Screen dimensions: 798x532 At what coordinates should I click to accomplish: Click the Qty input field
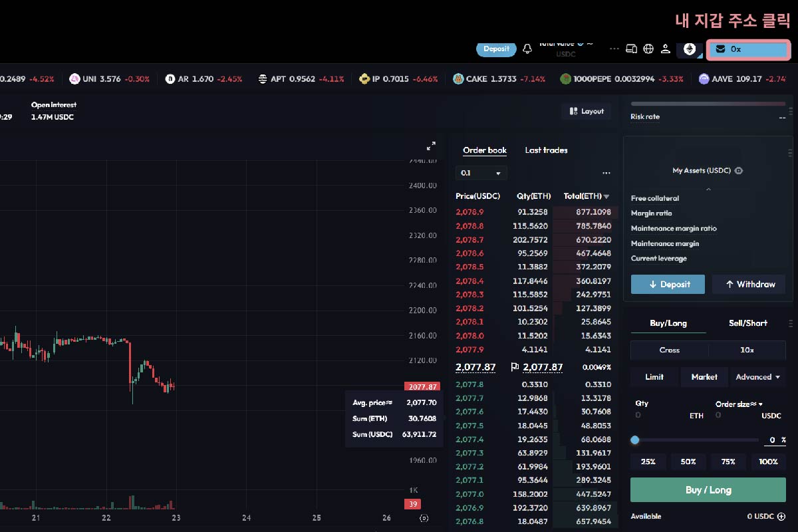[x=662, y=415]
